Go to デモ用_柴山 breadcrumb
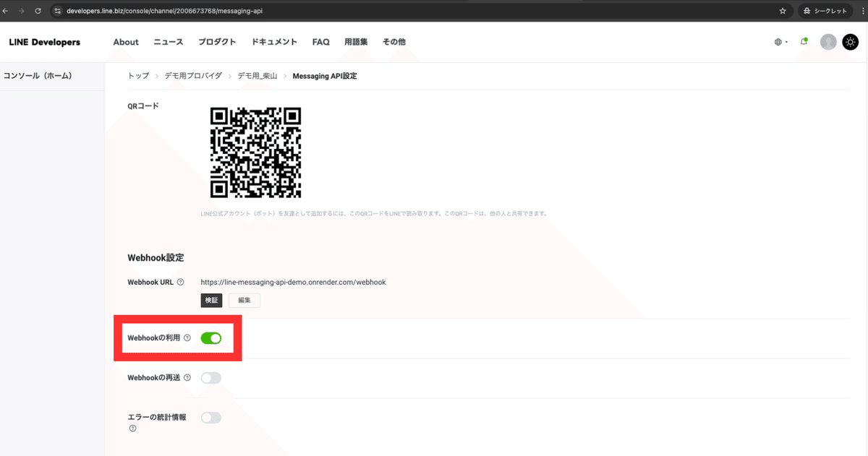Screen dimensions: 868x456 point(258,76)
